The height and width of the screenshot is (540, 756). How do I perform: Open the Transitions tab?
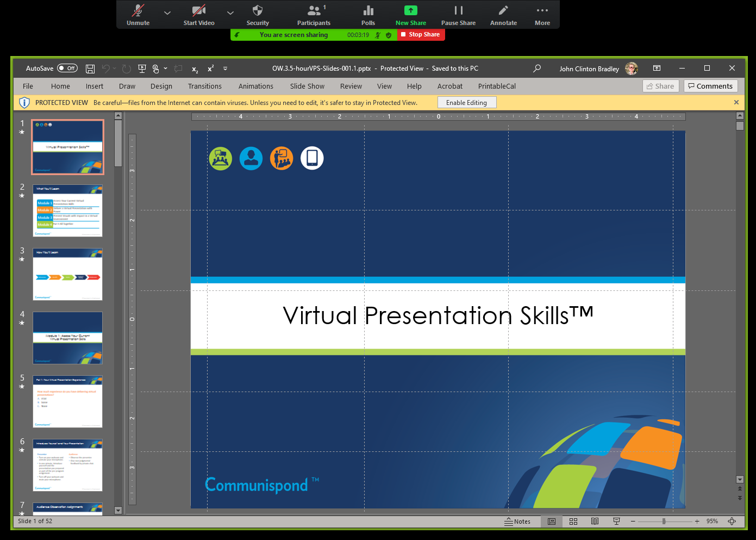point(205,86)
